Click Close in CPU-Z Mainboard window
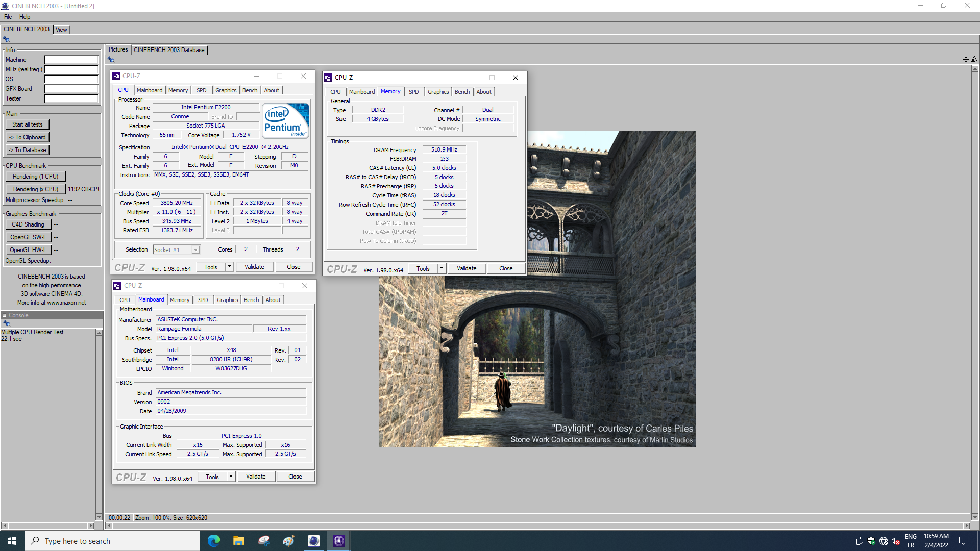 295,477
